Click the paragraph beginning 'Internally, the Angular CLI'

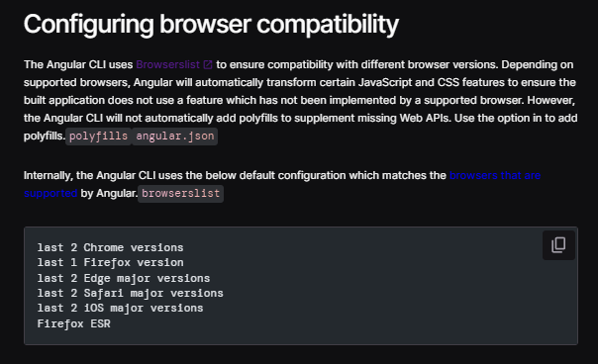pyautogui.click(x=282, y=185)
